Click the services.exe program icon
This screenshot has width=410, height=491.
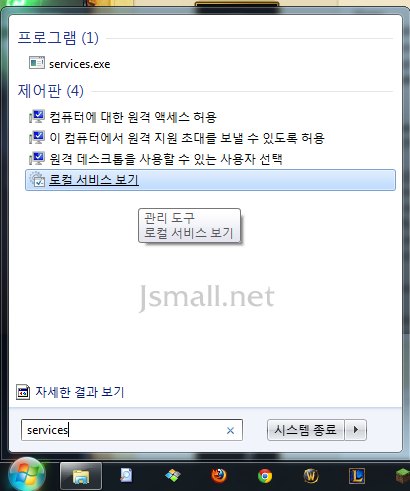click(37, 63)
